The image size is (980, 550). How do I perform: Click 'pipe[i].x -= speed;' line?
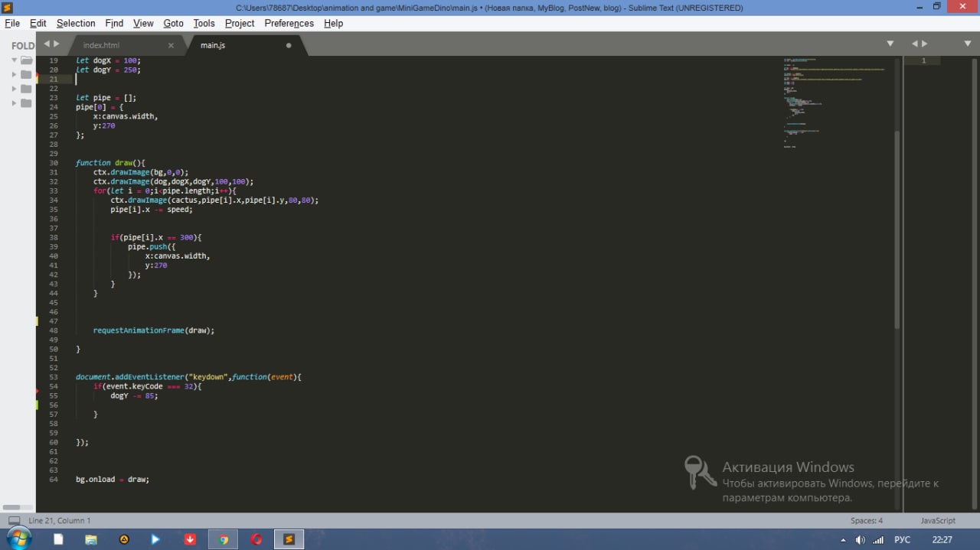[x=152, y=210]
